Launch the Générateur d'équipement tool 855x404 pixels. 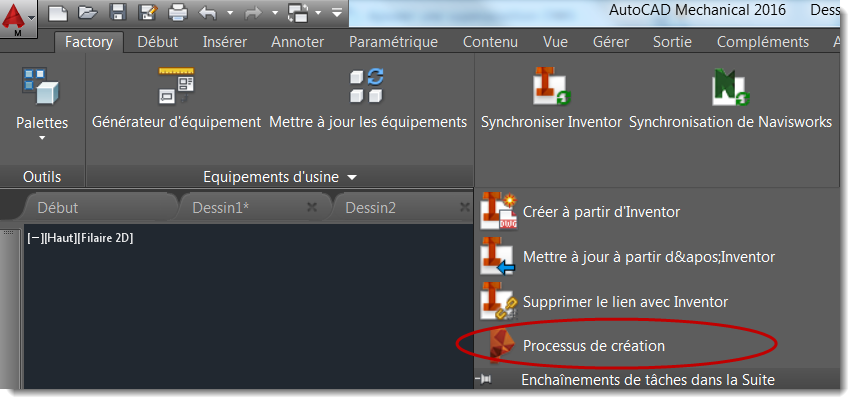[x=177, y=97]
